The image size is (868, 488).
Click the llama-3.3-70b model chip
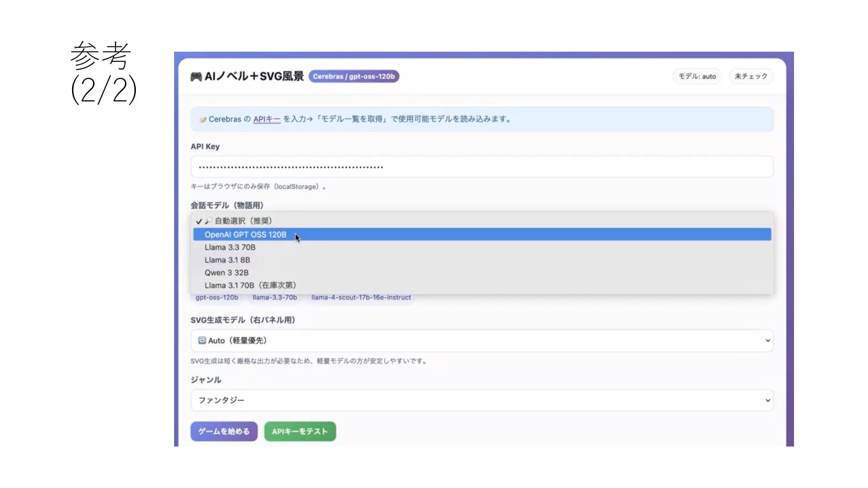pos(275,297)
